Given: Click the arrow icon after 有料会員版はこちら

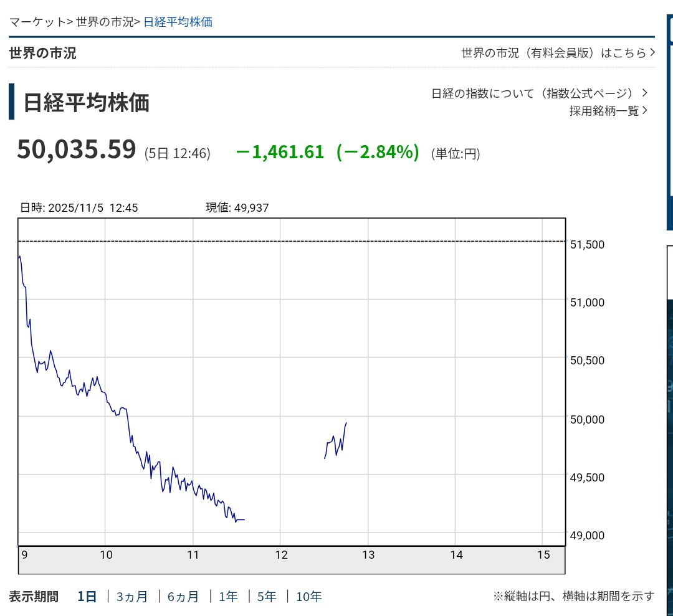Looking at the screenshot, I should click(x=652, y=53).
